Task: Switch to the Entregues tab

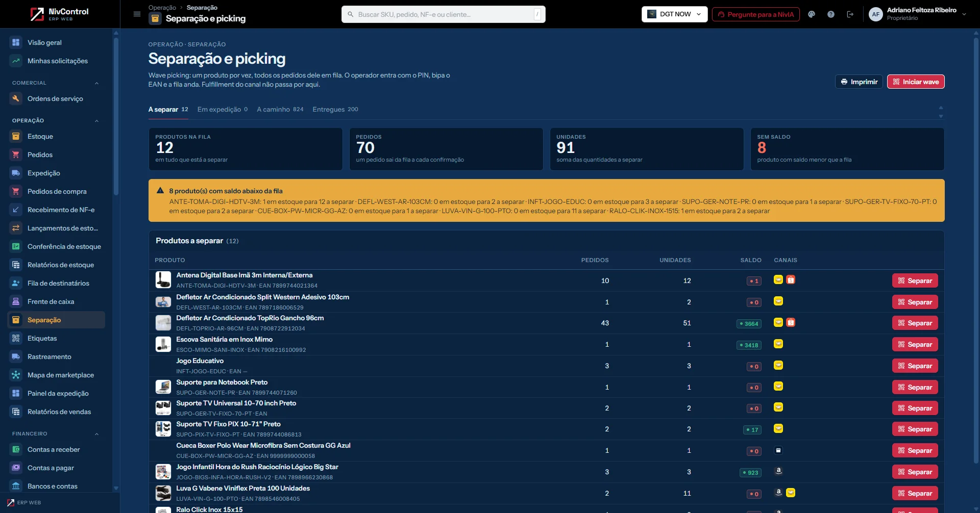Action: click(x=335, y=109)
